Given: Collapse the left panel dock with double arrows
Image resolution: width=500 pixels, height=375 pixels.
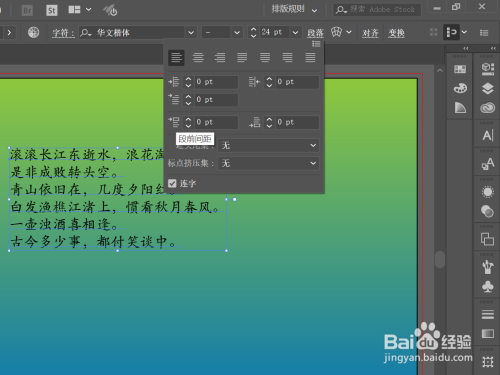Looking at the screenshot, I should (x=466, y=48).
